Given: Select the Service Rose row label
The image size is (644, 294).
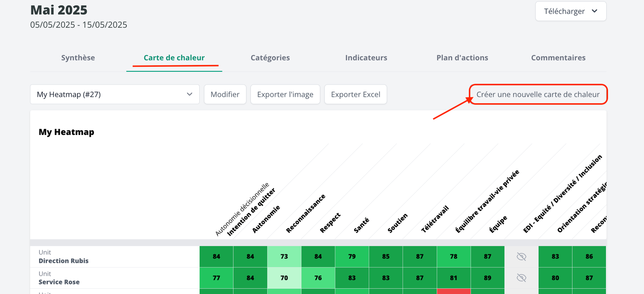Looking at the screenshot, I should 59,282.
